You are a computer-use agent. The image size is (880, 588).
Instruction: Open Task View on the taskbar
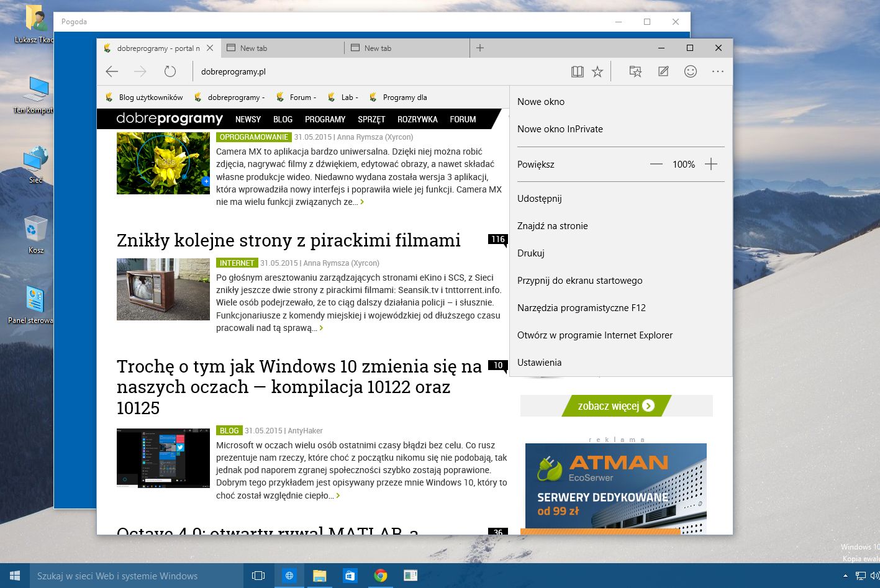click(258, 576)
